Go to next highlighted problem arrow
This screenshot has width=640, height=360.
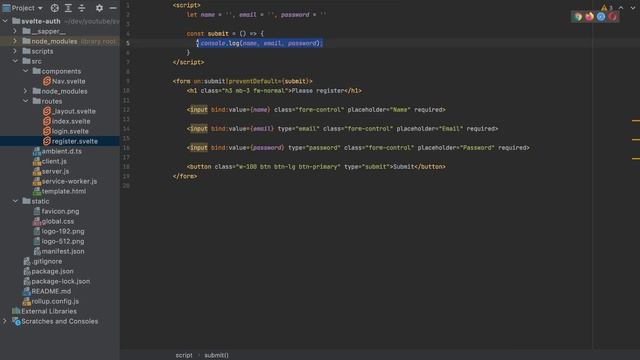(x=633, y=7)
